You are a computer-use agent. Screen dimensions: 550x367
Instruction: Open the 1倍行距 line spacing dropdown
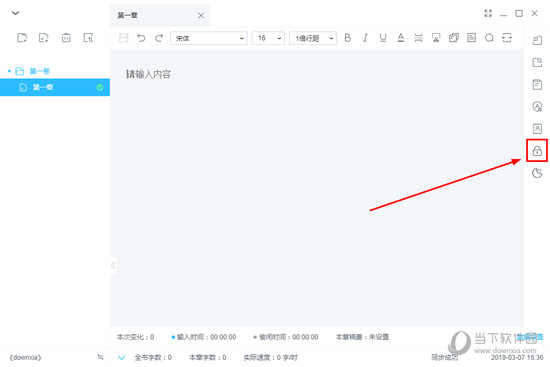[x=313, y=38]
